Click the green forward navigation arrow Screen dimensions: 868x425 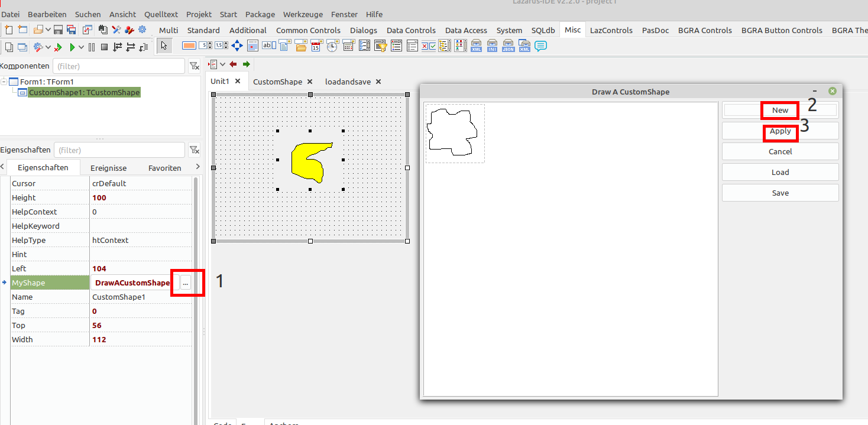(247, 64)
